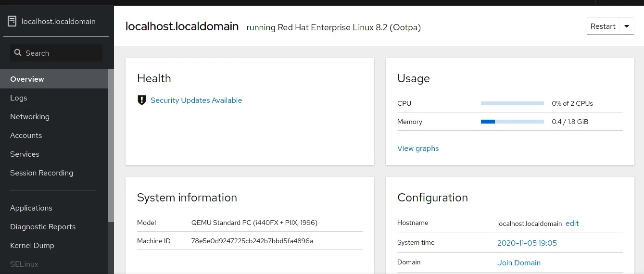Click the host server icon beside localhost.localdomain
Screen dimensions: 644x274
(x=12, y=21)
